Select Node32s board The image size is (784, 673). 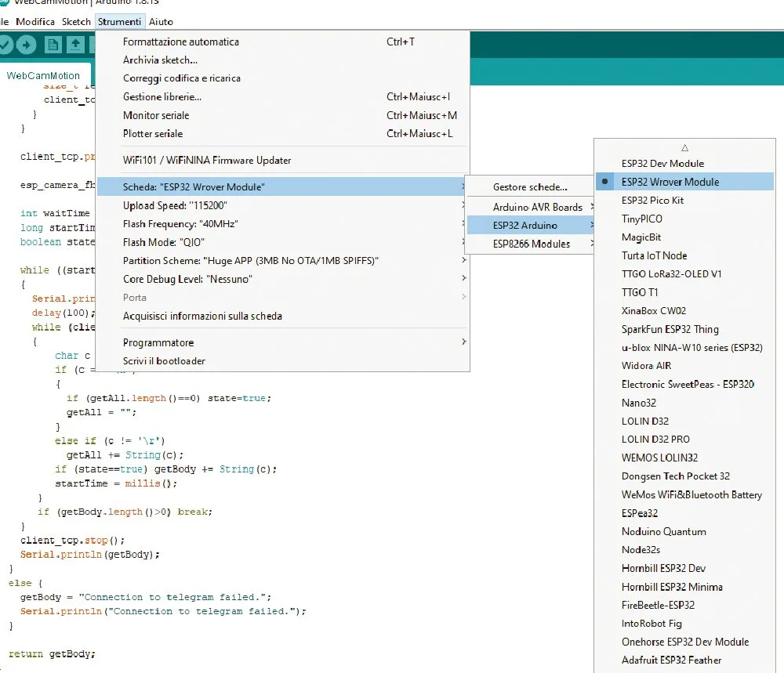pos(684,549)
